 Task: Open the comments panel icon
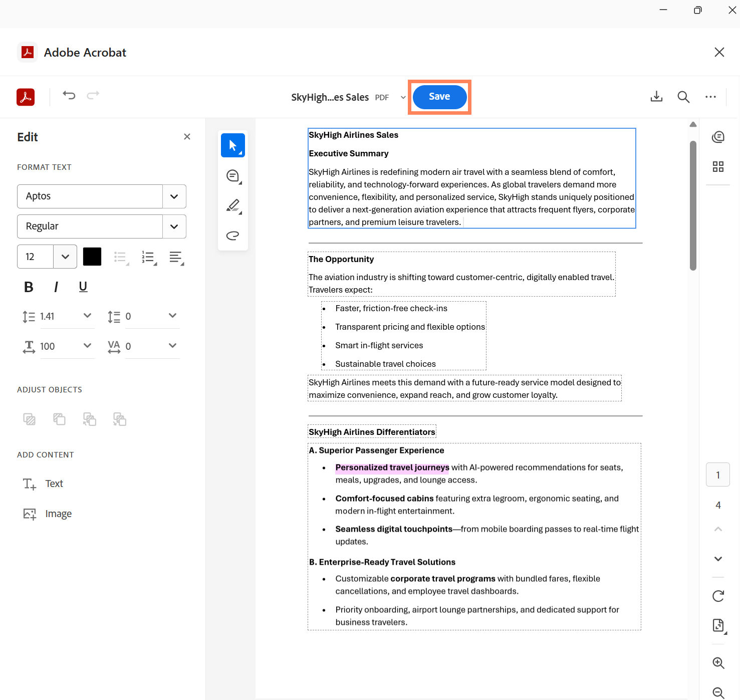point(718,137)
